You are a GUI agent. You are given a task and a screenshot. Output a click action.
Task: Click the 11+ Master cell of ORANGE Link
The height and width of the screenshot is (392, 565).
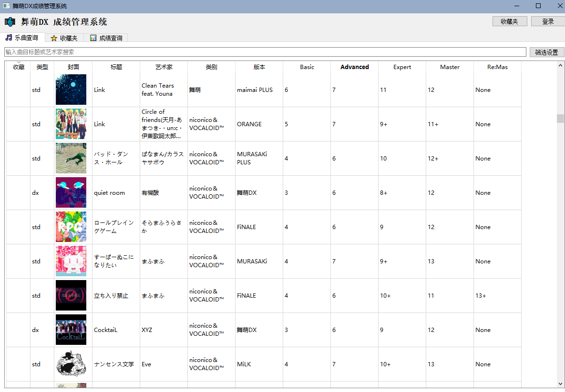tap(450, 124)
